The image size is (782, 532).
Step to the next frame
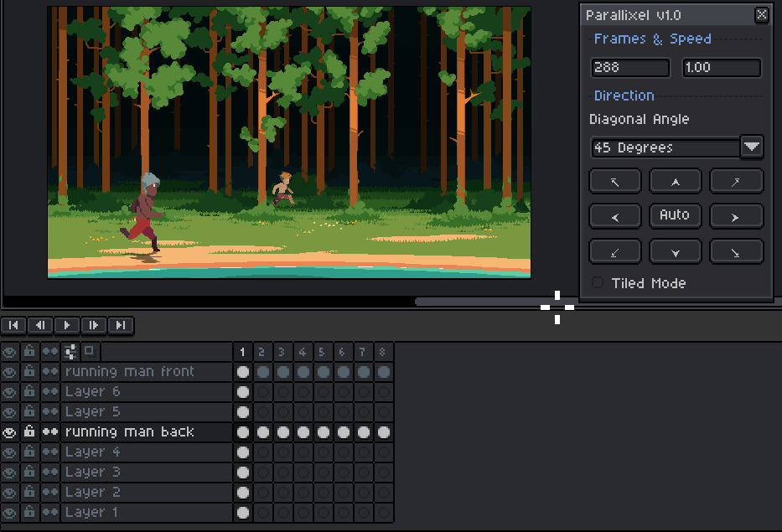tap(94, 325)
